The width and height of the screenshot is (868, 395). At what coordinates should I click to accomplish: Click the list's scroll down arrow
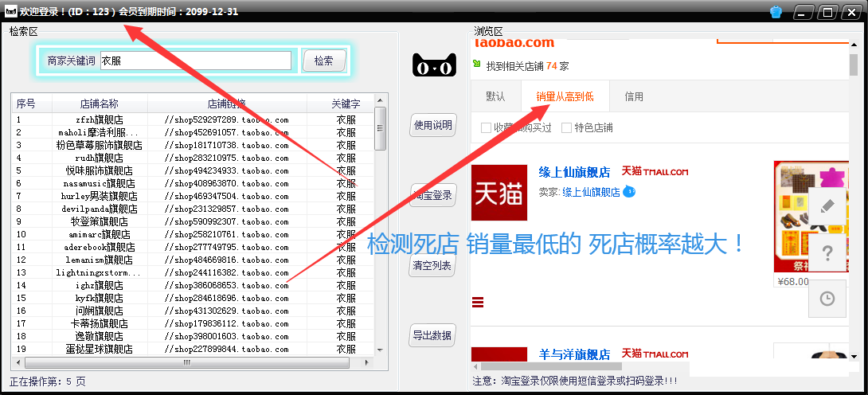(381, 350)
